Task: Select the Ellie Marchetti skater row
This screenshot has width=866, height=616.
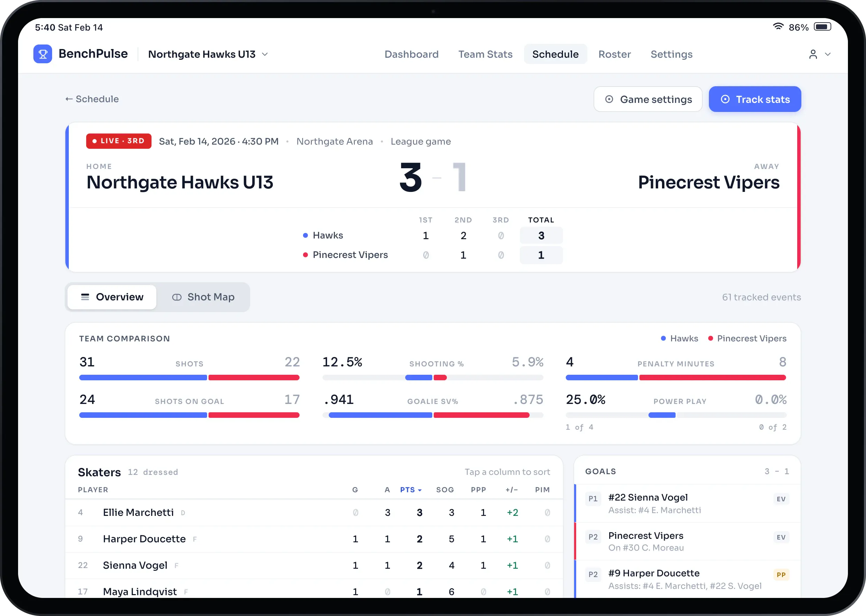Action: (314, 512)
